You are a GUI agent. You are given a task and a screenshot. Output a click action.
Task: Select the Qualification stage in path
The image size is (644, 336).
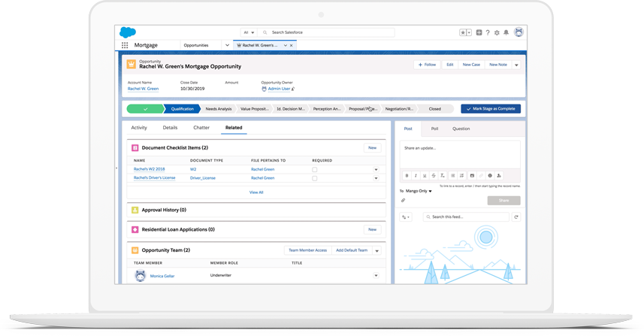(182, 109)
